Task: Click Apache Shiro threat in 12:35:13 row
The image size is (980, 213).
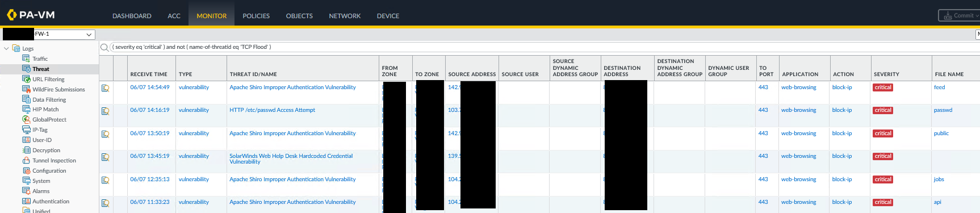Action: (x=292, y=179)
